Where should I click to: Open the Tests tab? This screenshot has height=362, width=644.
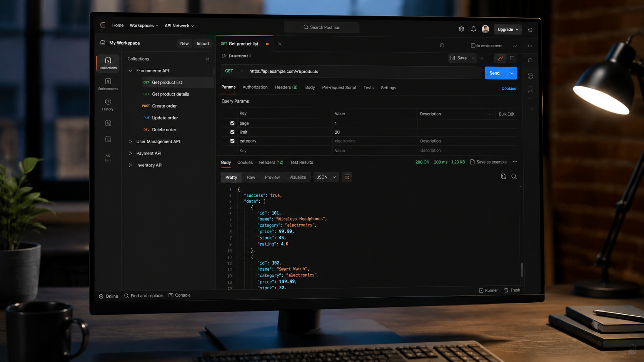(369, 88)
